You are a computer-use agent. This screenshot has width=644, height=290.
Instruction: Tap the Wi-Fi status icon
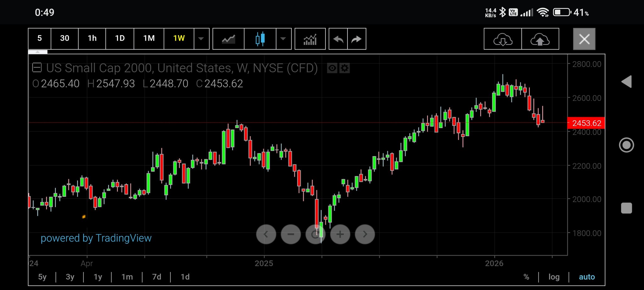click(x=543, y=12)
